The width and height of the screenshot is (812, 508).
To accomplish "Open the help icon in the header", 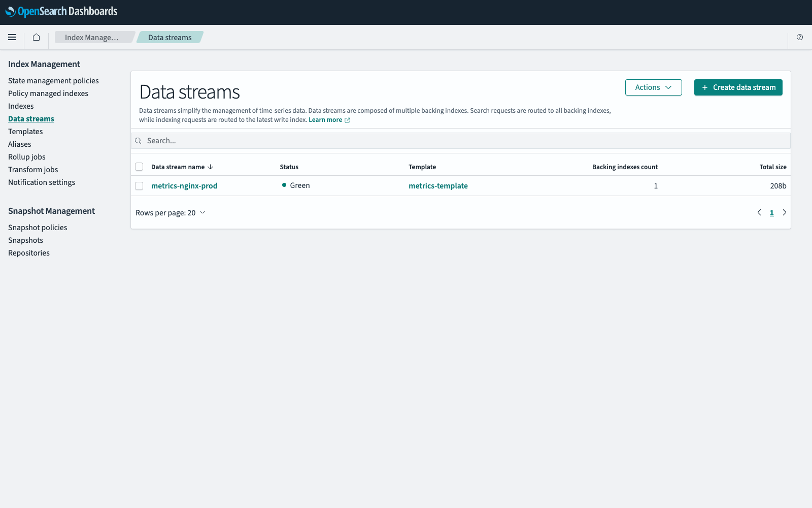I will [x=800, y=37].
